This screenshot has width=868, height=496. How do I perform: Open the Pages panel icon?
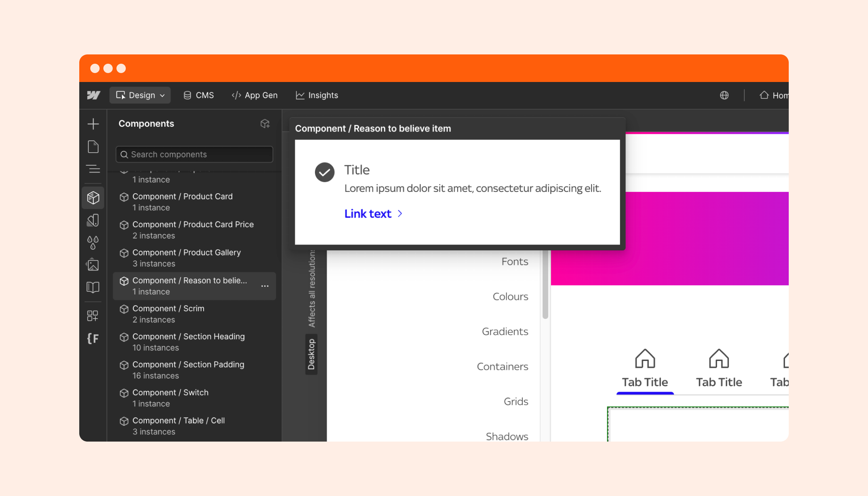coord(93,147)
